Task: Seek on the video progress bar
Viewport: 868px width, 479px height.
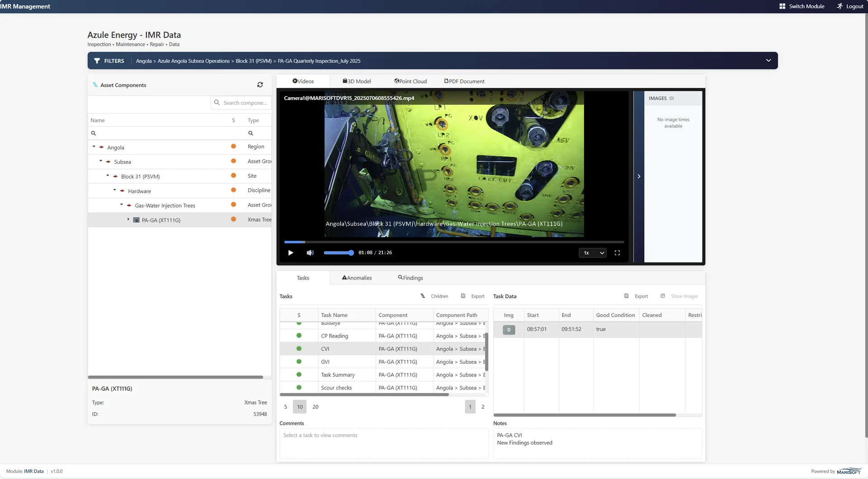Action: pos(454,242)
